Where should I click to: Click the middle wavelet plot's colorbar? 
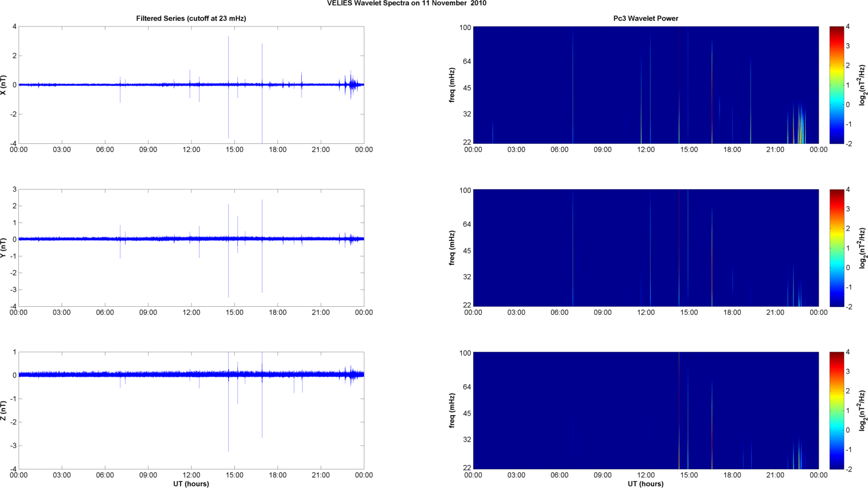pos(836,248)
